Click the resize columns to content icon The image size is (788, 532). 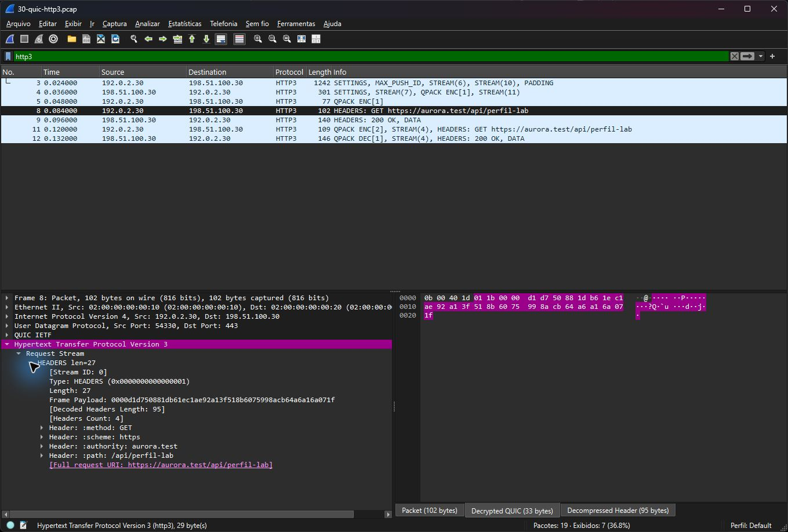(x=302, y=39)
